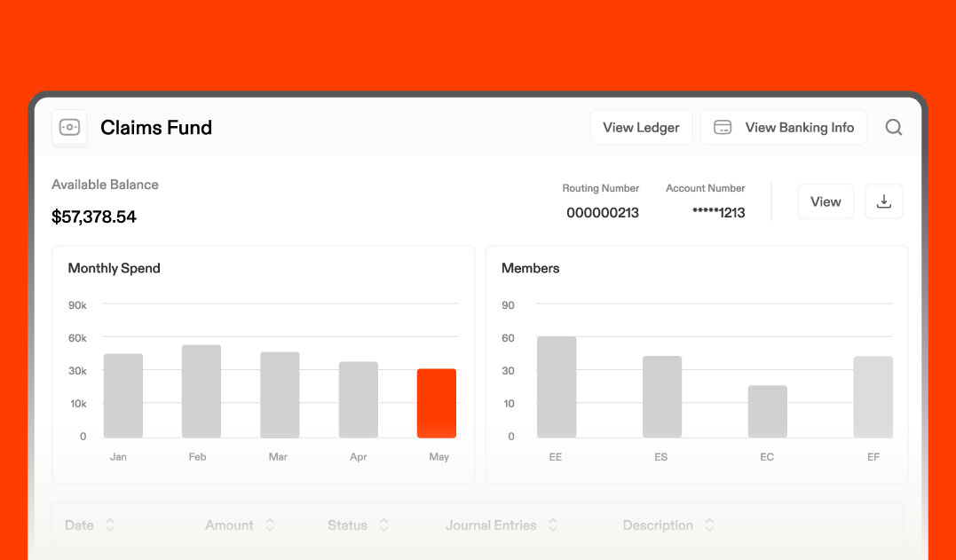Select the EF bar in Members chart
Image resolution: width=956 pixels, height=560 pixels.
(x=873, y=397)
